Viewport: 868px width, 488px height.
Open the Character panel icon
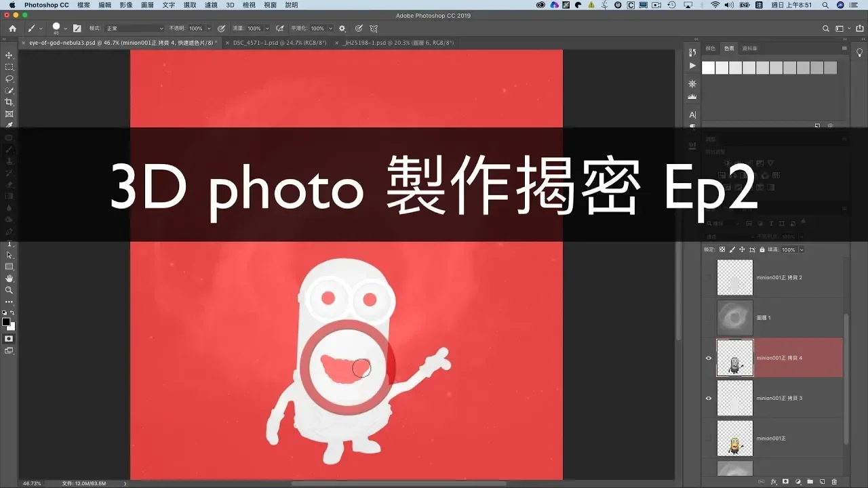point(692,115)
